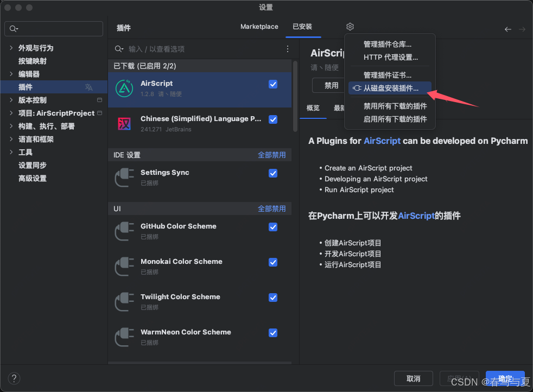Click the WarmNeon Color Scheme plug icon

tap(124, 337)
